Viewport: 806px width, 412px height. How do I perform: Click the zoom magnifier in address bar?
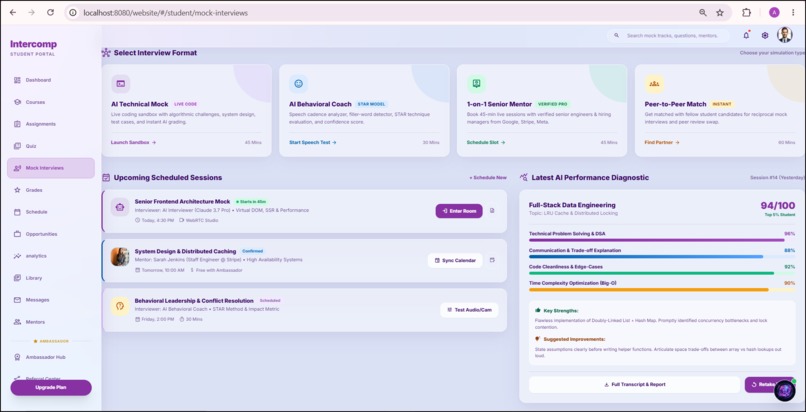(703, 12)
